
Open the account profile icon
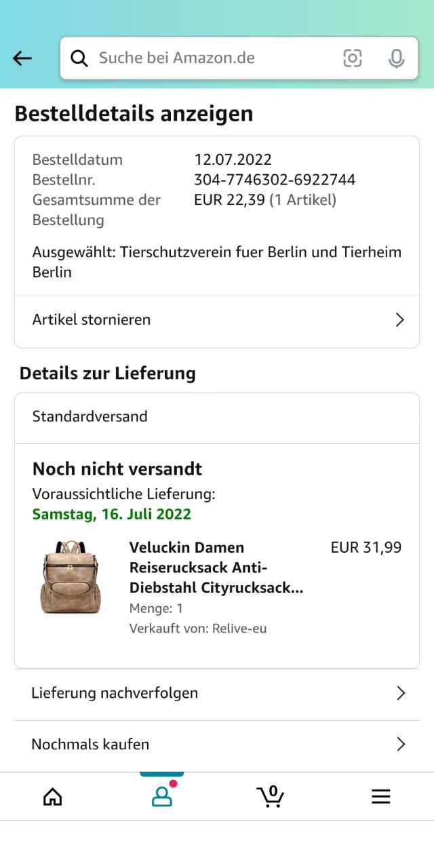[161, 796]
